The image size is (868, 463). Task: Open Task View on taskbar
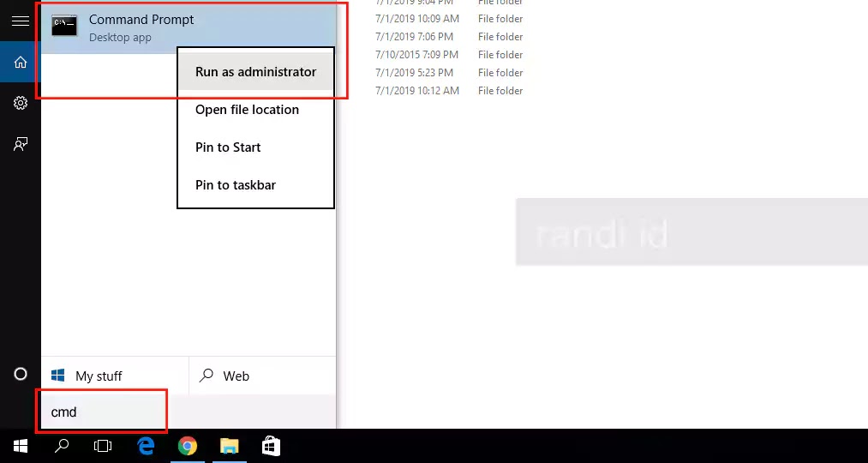(103, 446)
